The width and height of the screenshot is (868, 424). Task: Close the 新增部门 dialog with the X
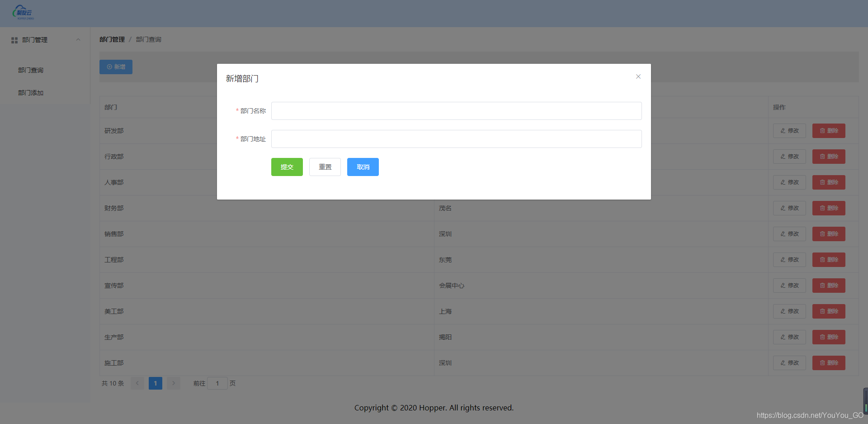click(638, 76)
